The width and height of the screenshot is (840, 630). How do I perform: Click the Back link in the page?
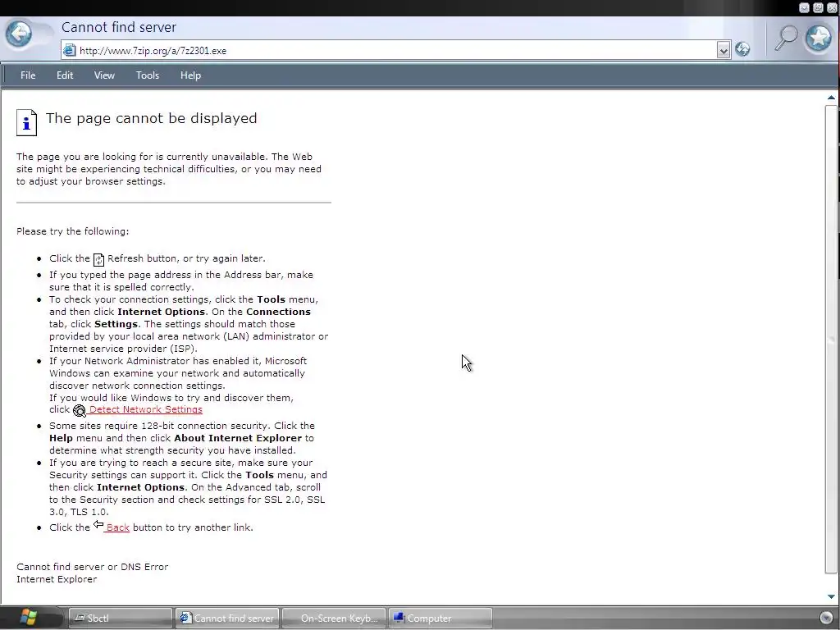(117, 527)
